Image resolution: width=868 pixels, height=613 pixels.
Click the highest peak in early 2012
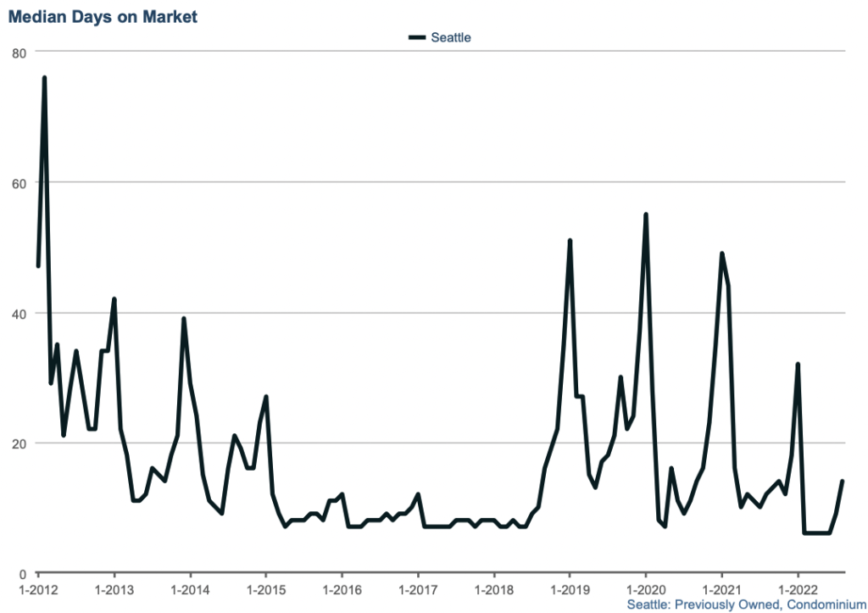[x=44, y=78]
